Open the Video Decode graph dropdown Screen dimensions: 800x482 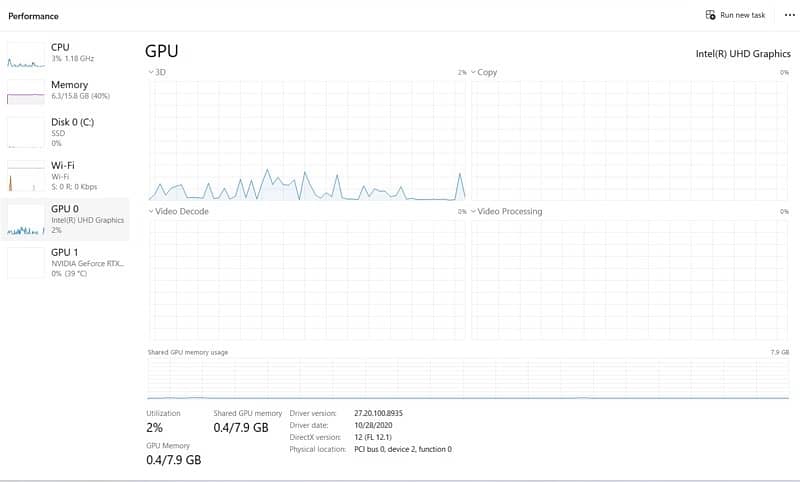pyautogui.click(x=152, y=212)
